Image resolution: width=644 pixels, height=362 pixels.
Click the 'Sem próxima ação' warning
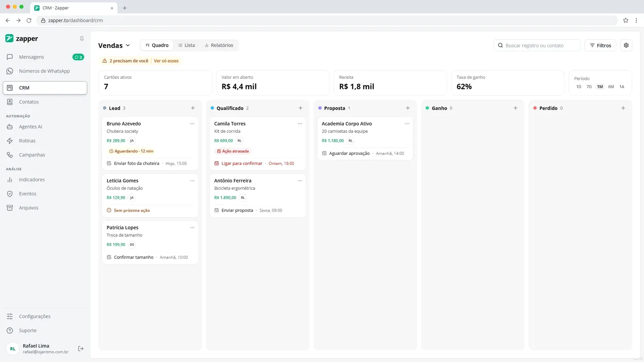pos(128,210)
